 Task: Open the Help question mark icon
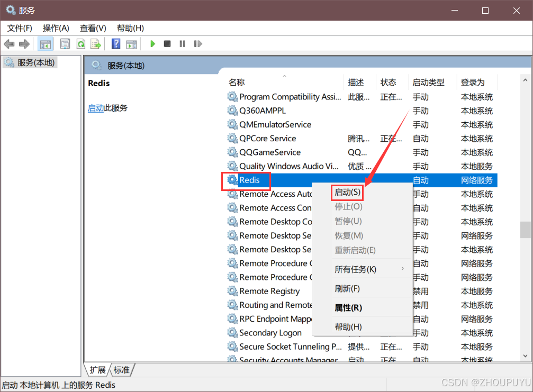click(x=116, y=44)
